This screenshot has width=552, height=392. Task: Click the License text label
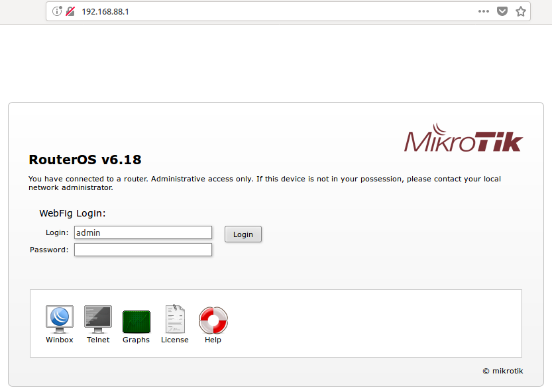click(x=175, y=340)
